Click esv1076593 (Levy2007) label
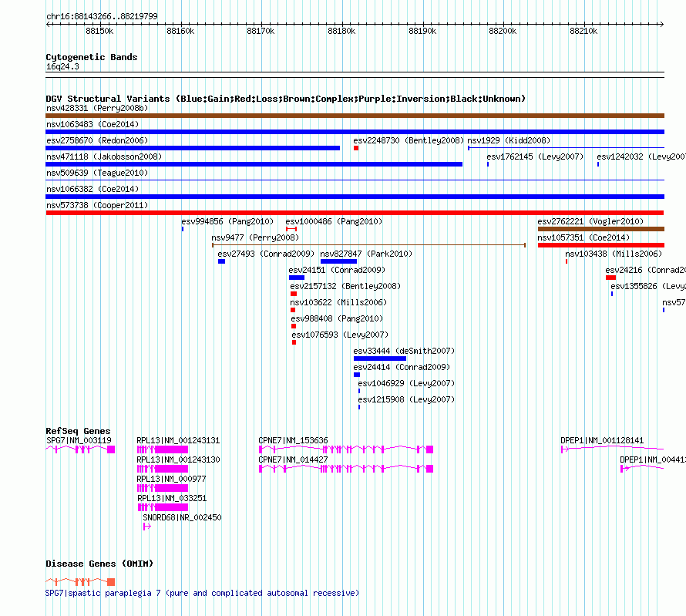686x616 pixels. point(340,335)
